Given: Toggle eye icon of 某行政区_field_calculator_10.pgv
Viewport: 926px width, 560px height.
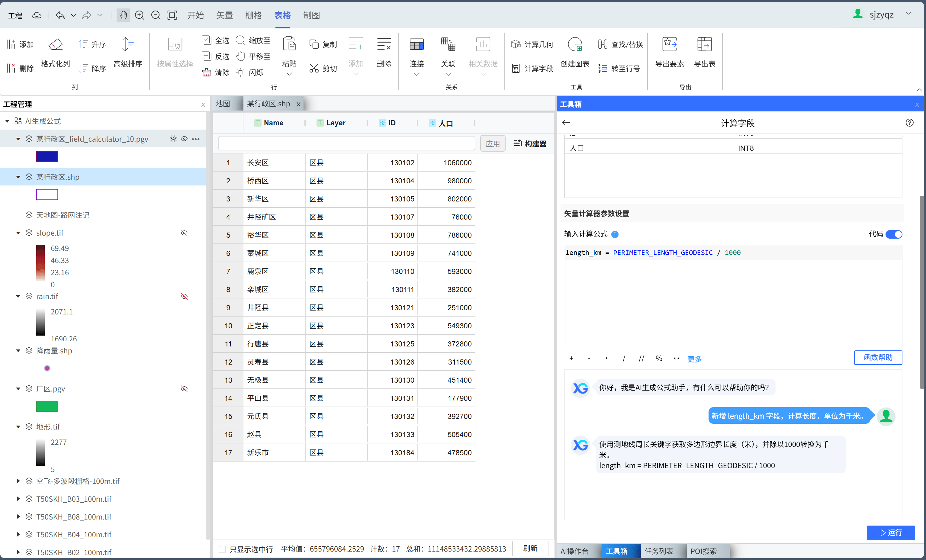Looking at the screenshot, I should pos(184,139).
